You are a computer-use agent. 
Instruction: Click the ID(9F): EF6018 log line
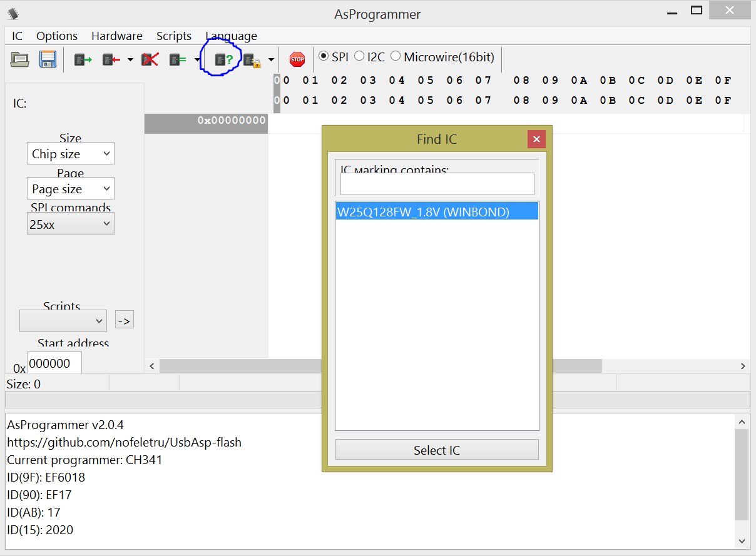[46, 477]
